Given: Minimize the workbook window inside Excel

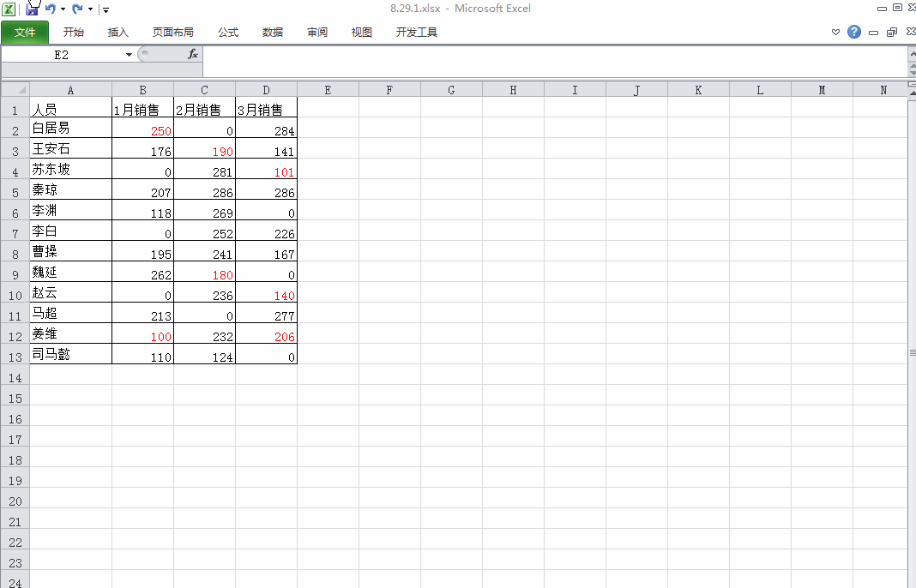Looking at the screenshot, I should pyautogui.click(x=874, y=33).
